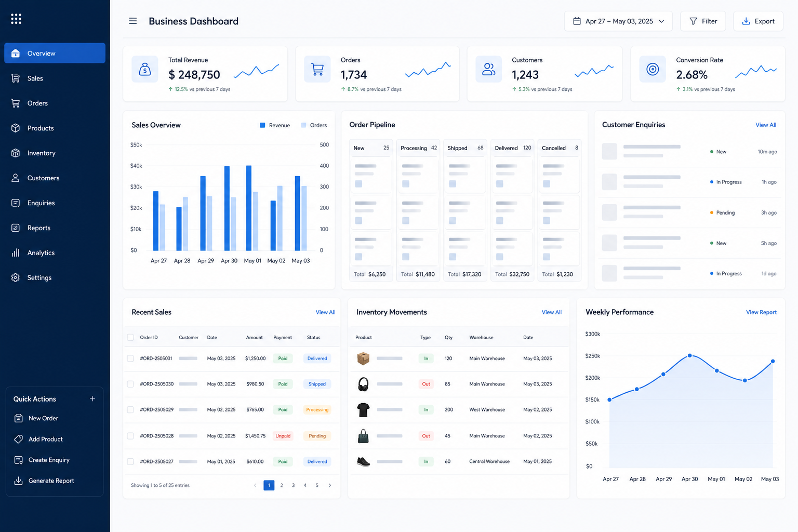
Task: Click the Create Enquiry note icon
Action: tap(18, 460)
